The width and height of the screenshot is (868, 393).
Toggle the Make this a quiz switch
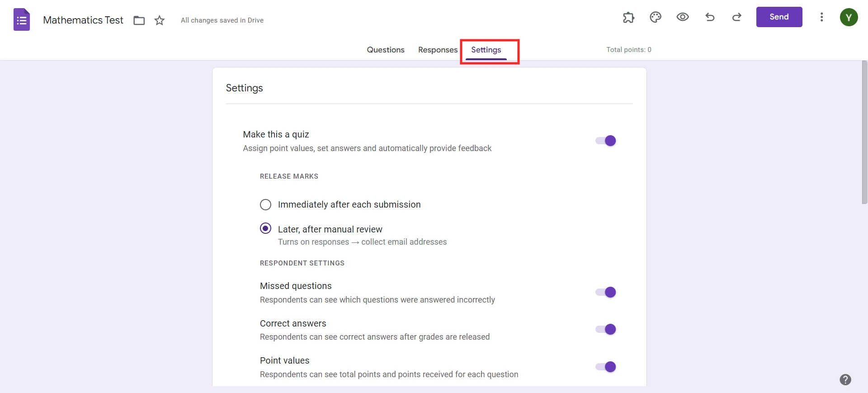point(606,141)
